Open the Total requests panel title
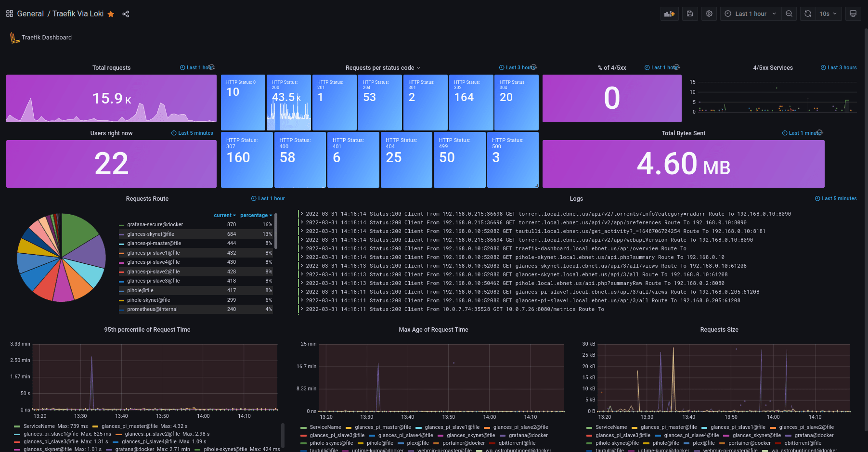Image resolution: width=868 pixels, height=452 pixels. 111,68
